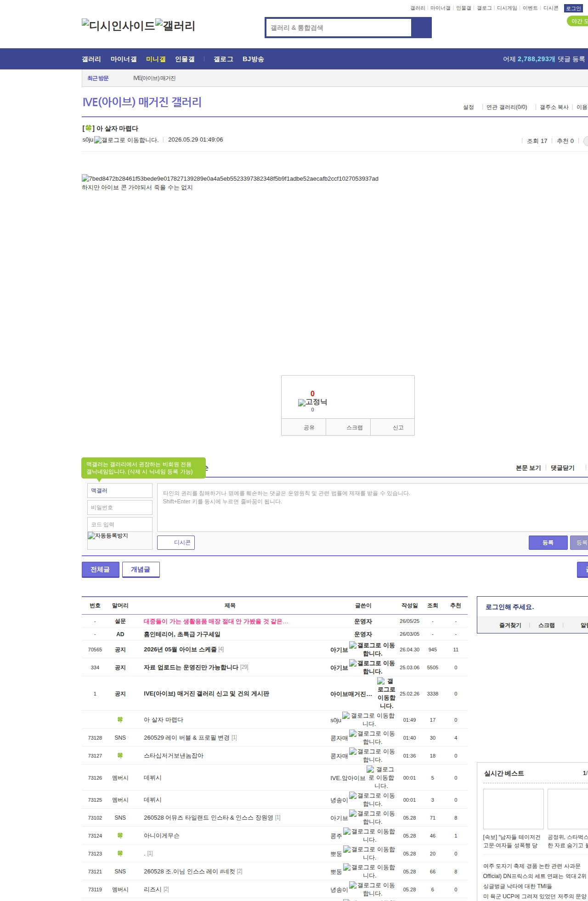The width and height of the screenshot is (588, 901).
Task: Click the comment text area
Action: [x=373, y=508]
